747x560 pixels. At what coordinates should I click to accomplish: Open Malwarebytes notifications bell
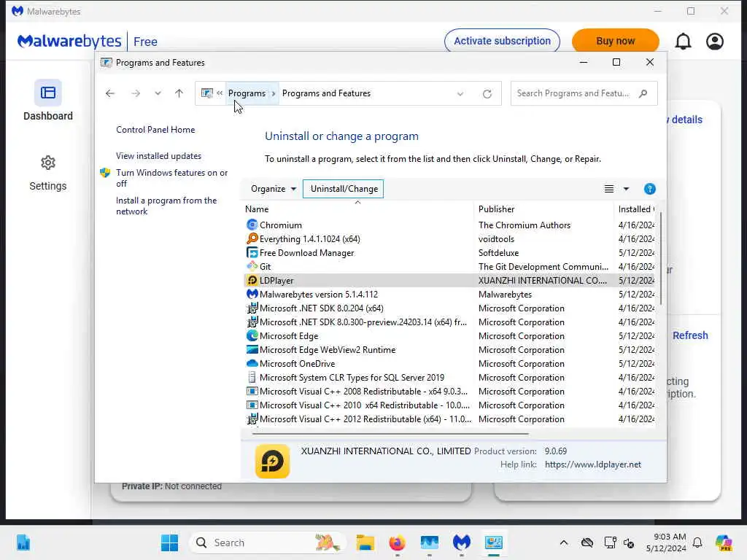point(683,42)
